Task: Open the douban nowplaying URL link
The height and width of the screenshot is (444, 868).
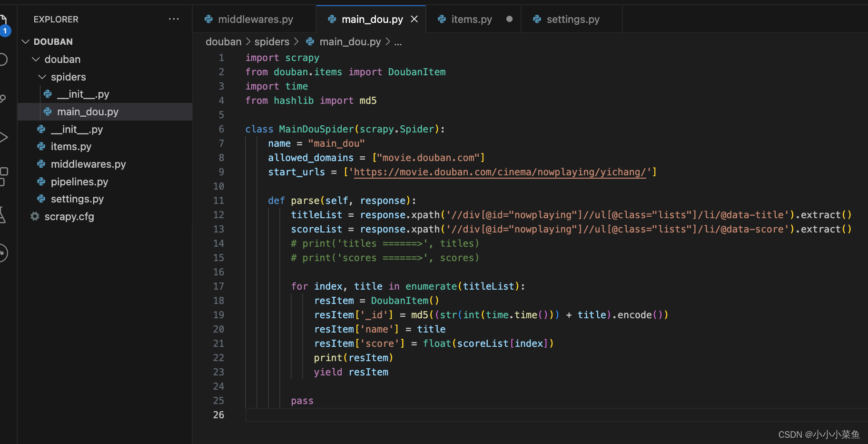Action: tap(500, 172)
